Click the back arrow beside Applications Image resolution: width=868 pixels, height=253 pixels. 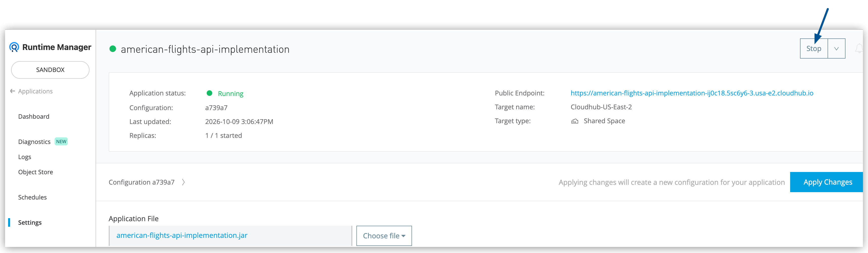[x=12, y=91]
